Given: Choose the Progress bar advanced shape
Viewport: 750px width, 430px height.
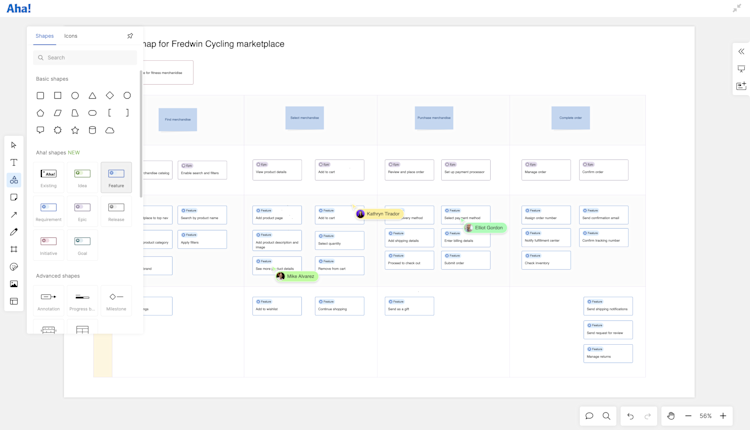Looking at the screenshot, I should [x=82, y=301].
